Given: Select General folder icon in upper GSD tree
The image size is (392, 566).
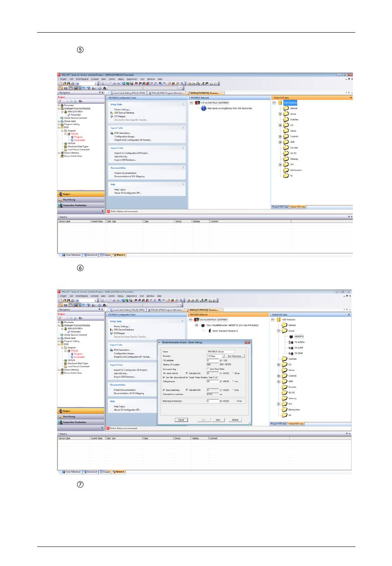Looking at the screenshot, I should (286, 108).
